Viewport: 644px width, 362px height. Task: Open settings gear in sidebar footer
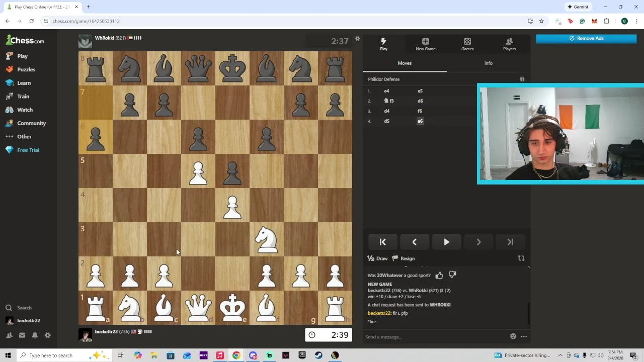(48, 335)
